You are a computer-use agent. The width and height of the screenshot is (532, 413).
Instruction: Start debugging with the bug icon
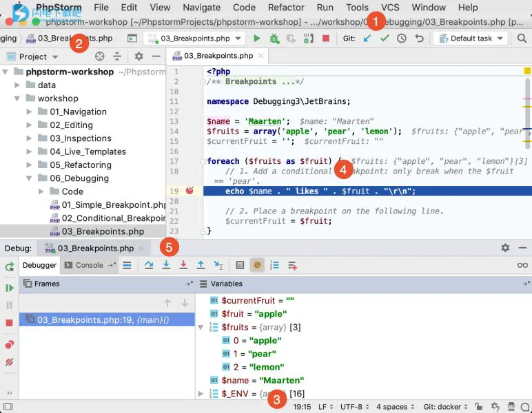[274, 39]
